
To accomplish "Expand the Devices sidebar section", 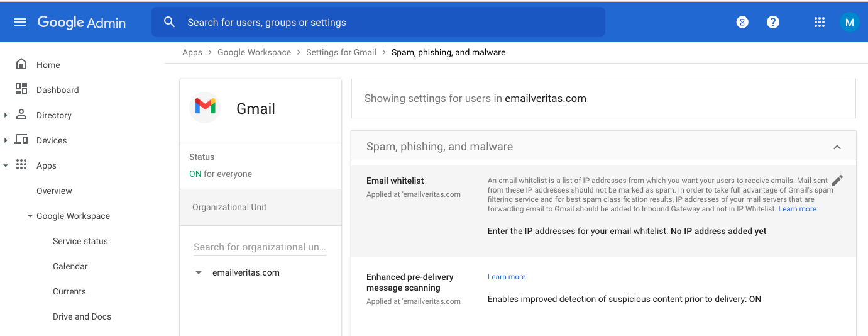I will pyautogui.click(x=6, y=140).
